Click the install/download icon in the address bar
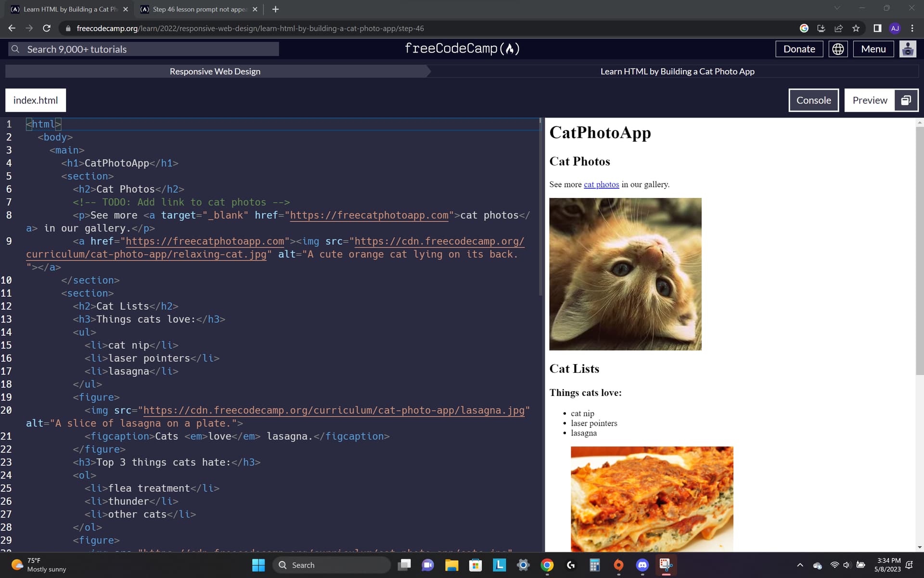The height and width of the screenshot is (578, 924). pyautogui.click(x=821, y=28)
